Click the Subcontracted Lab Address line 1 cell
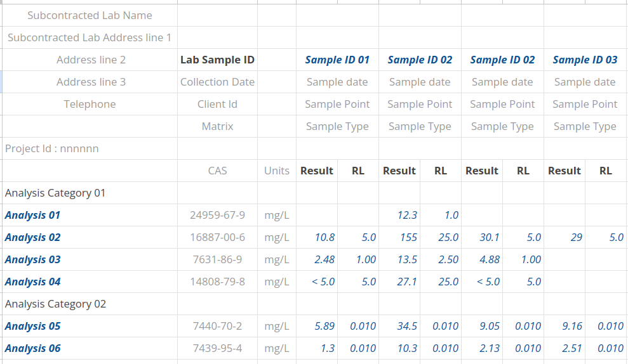The width and height of the screenshot is (628, 364). pyautogui.click(x=90, y=37)
